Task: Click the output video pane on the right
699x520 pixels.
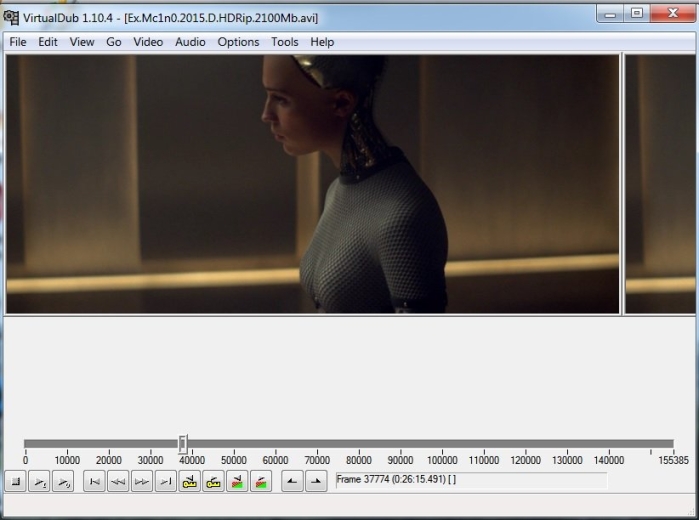Action: coord(660,184)
